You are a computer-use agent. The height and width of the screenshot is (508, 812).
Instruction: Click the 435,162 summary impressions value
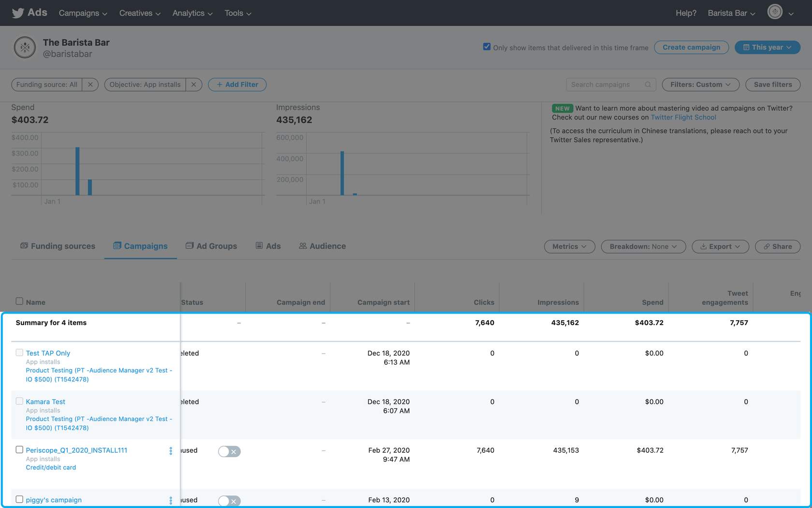coord(565,323)
